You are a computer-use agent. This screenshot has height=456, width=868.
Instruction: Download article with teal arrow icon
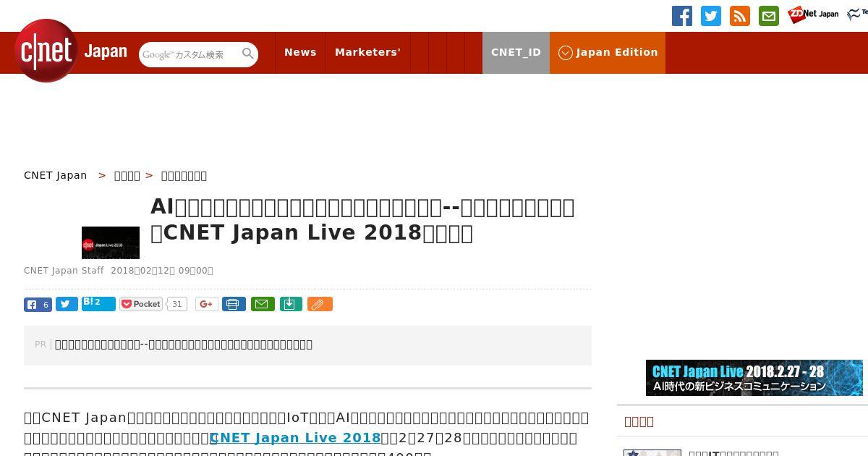point(290,304)
